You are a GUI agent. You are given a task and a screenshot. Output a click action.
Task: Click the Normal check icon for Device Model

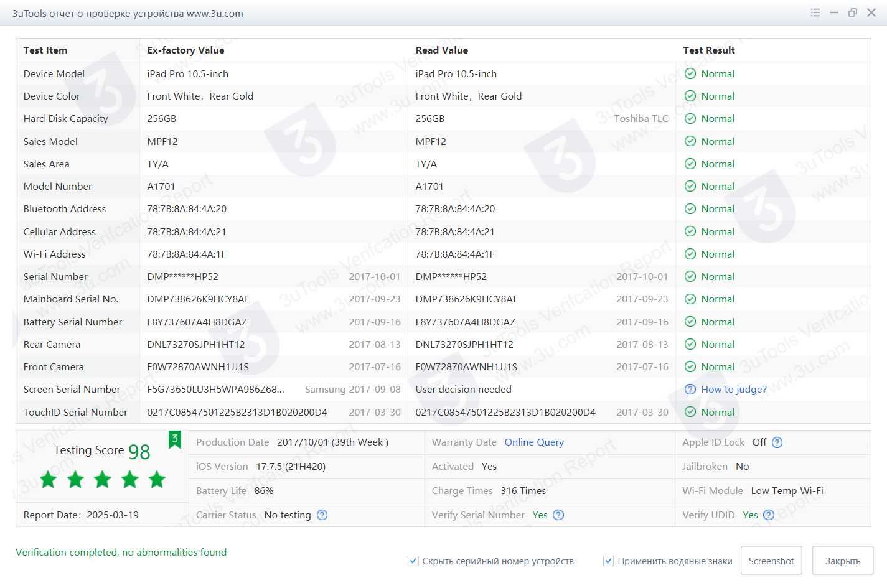pos(690,73)
